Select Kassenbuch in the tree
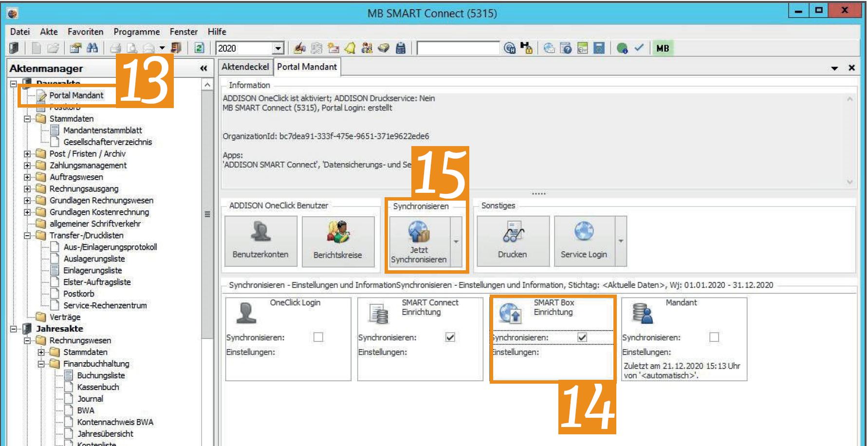Image resolution: width=868 pixels, height=446 pixels. [98, 387]
